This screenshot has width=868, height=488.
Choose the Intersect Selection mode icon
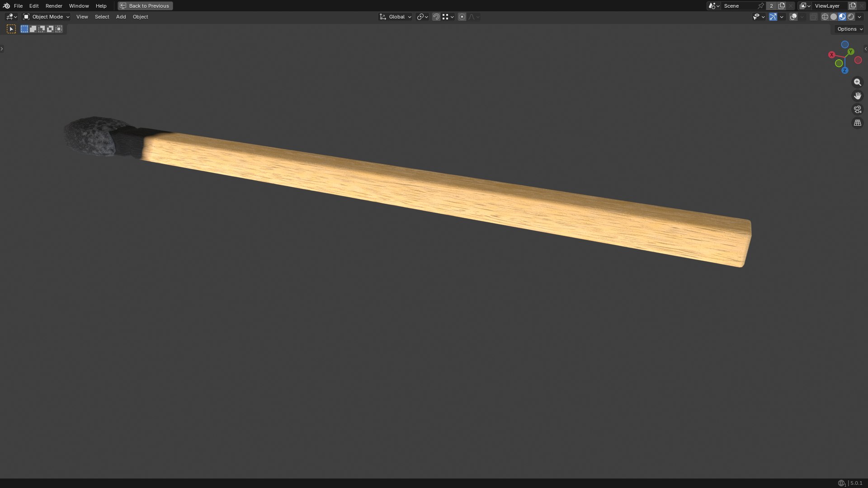[x=59, y=29]
